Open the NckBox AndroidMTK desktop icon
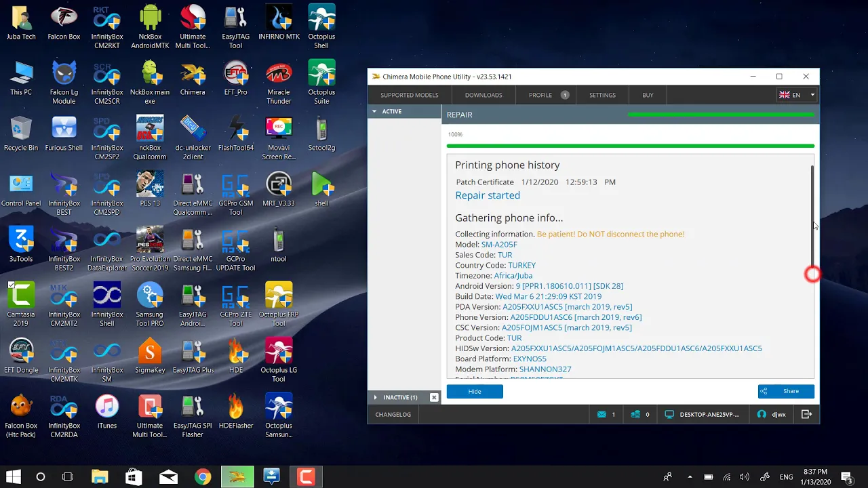Viewport: 868px width, 488px height. pos(150,27)
